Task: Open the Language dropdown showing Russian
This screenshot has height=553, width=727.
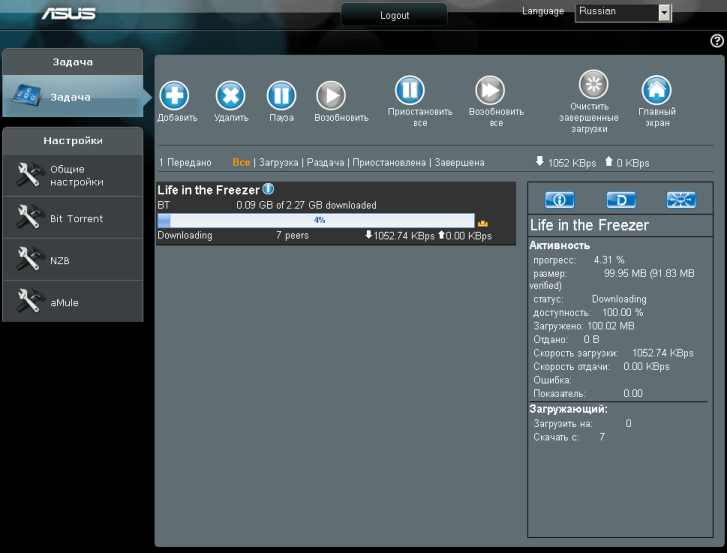Action: tap(623, 13)
